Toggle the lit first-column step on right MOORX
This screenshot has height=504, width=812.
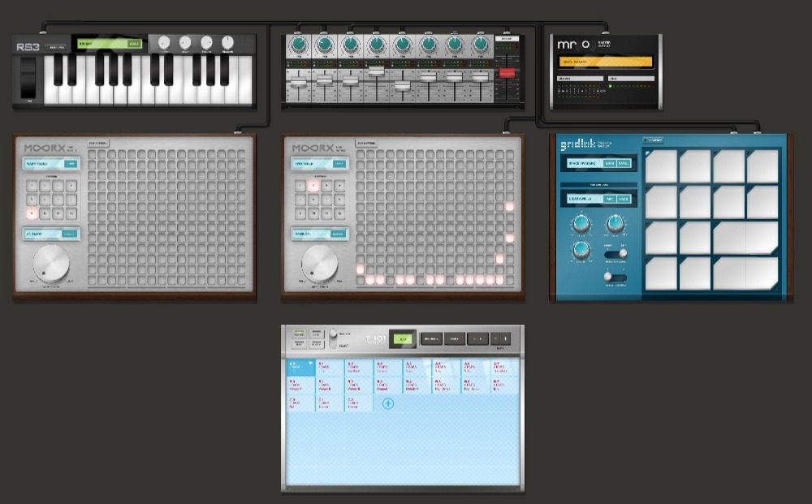pyautogui.click(x=361, y=269)
